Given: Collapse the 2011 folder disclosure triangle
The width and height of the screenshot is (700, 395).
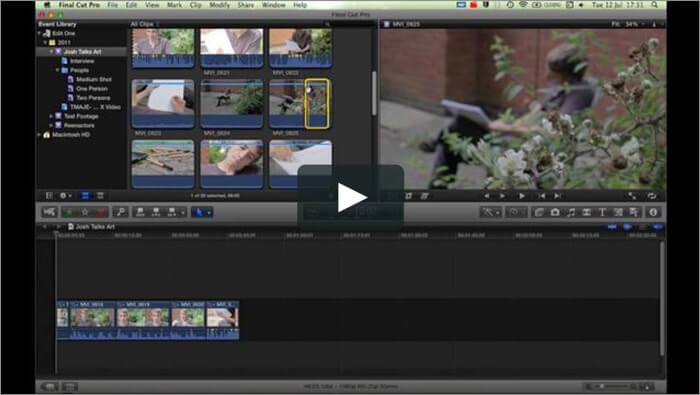Looking at the screenshot, I should (45, 42).
